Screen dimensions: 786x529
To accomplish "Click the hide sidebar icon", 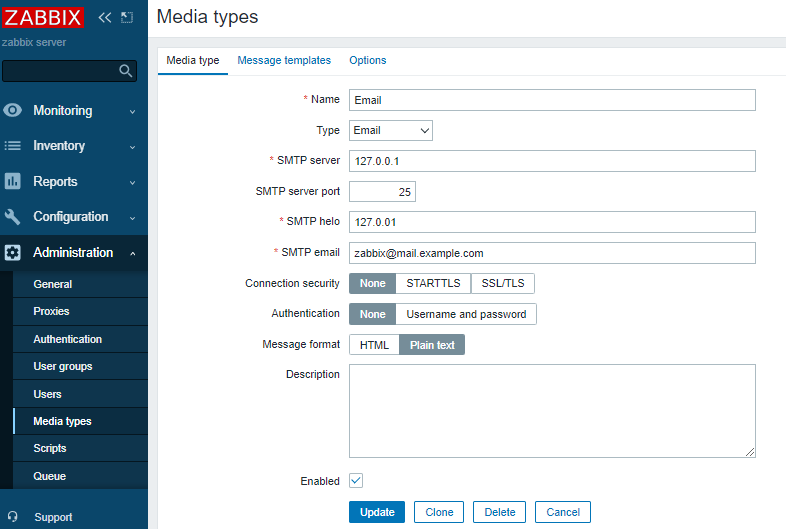I will pyautogui.click(x=127, y=18).
